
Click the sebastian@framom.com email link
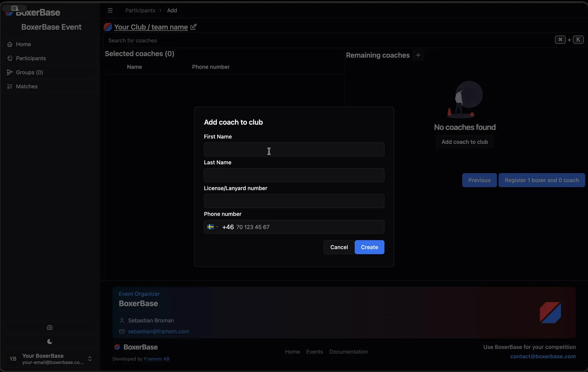coord(159,331)
